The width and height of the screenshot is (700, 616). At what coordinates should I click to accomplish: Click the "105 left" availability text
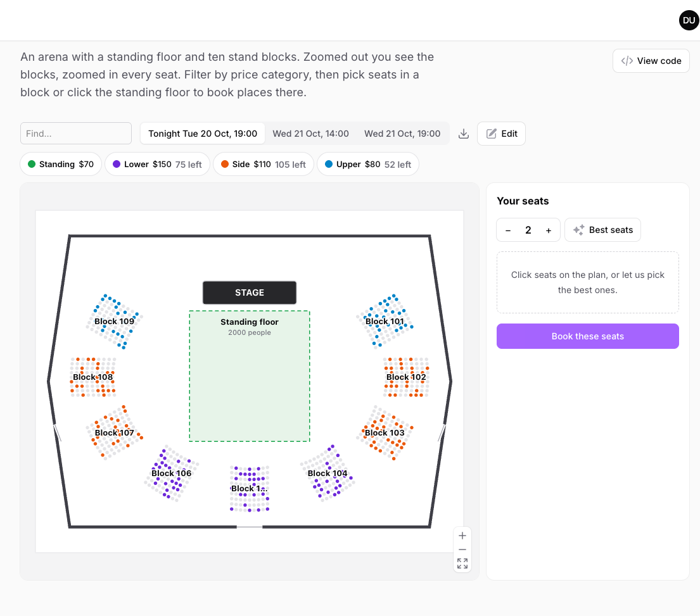coord(290,165)
